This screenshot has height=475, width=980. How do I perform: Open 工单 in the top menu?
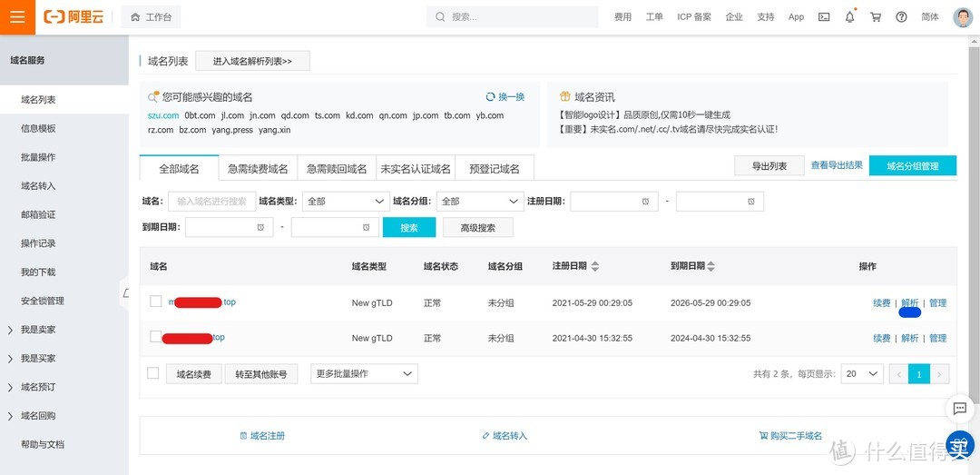pyautogui.click(x=654, y=17)
